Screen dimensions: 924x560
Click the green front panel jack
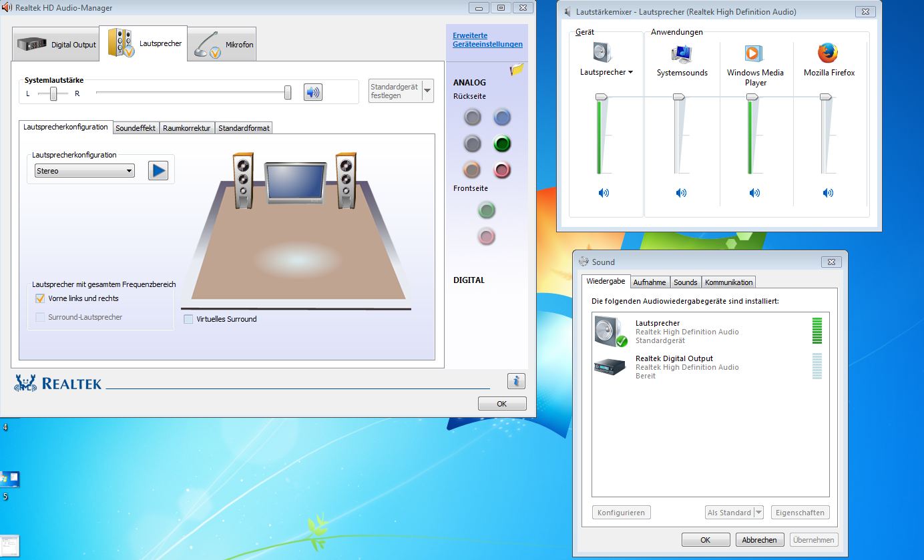487,211
